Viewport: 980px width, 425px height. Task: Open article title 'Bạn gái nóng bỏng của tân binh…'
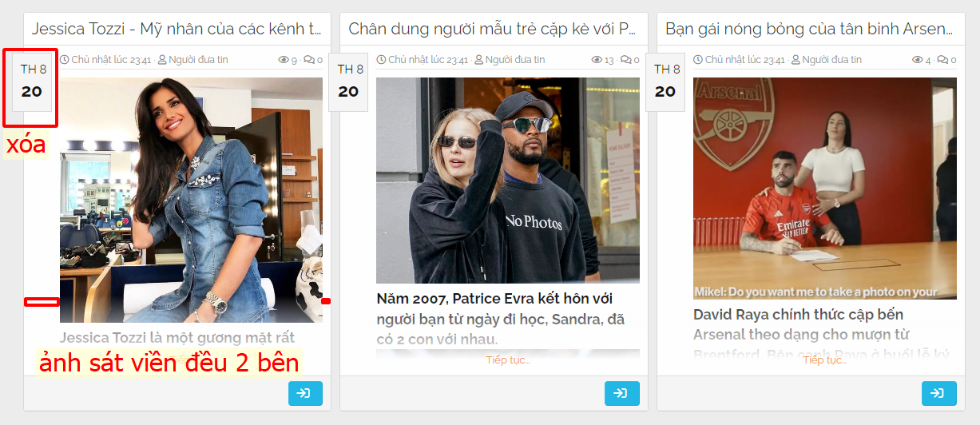tap(809, 30)
